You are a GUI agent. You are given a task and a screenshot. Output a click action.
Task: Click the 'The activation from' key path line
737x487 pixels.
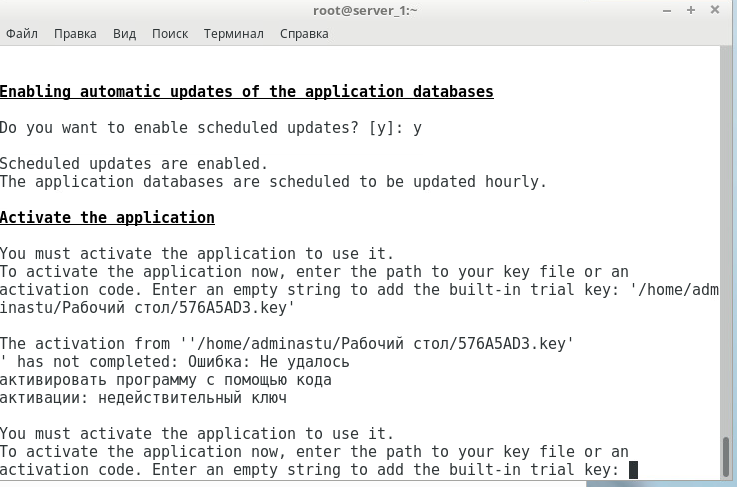[x=286, y=344]
